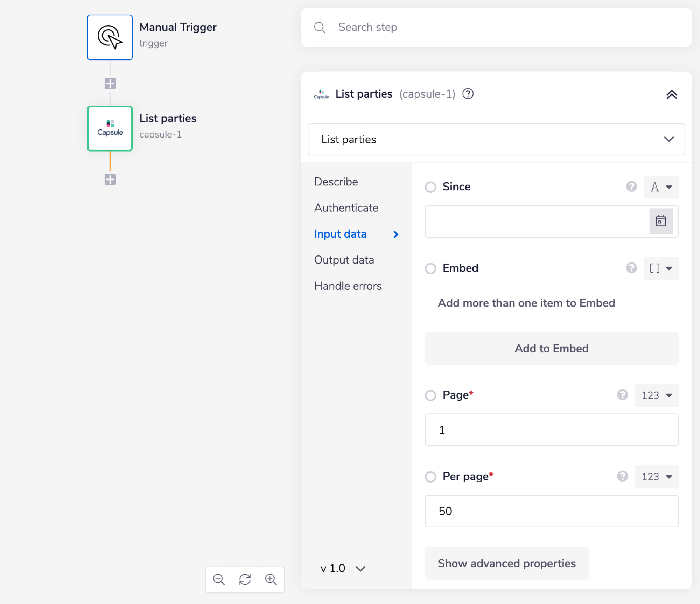The image size is (700, 604).
Task: Open calendar picker for Since field
Action: click(661, 221)
